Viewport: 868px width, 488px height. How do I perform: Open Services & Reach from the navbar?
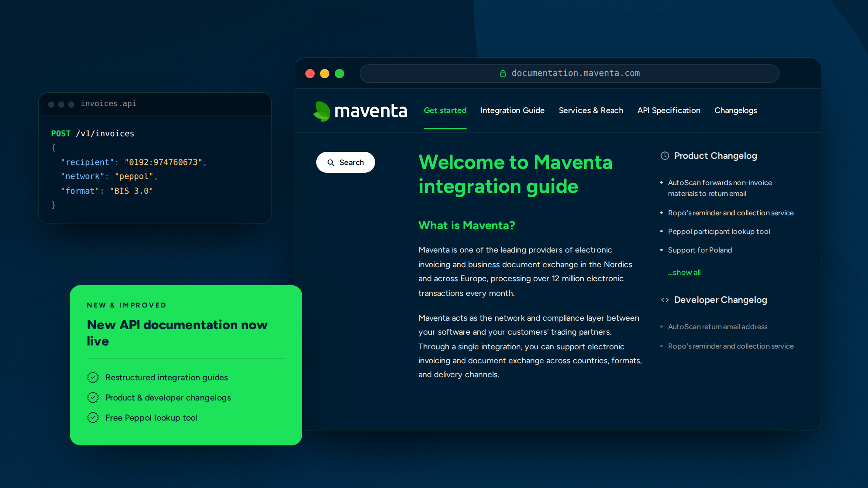(591, 110)
